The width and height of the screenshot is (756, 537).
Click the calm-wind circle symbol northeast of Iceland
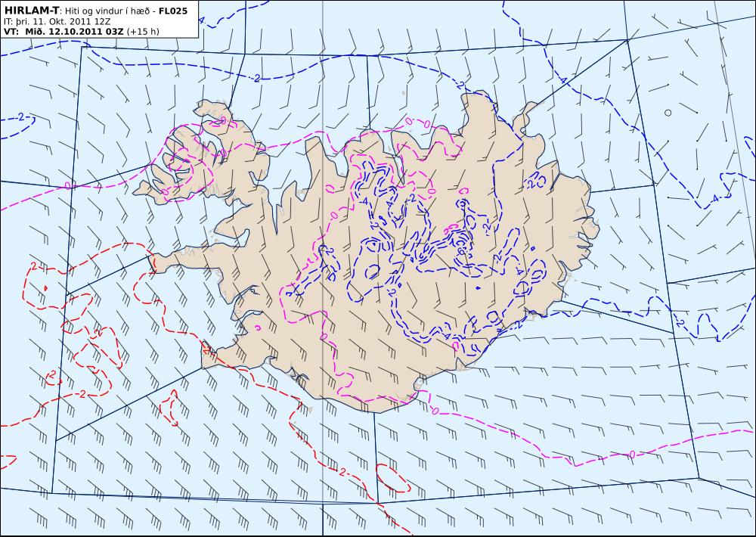[x=668, y=113]
